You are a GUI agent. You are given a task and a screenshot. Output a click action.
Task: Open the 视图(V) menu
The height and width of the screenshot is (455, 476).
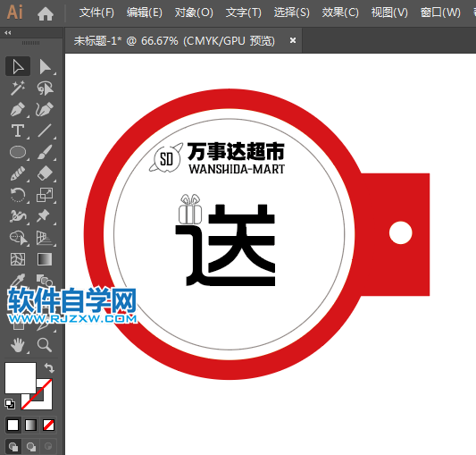point(389,13)
